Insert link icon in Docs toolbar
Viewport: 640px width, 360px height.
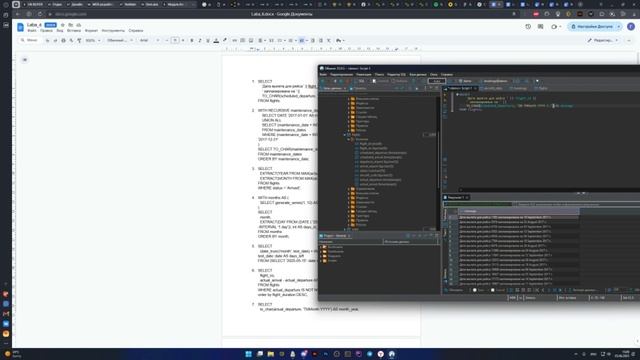tap(234, 40)
